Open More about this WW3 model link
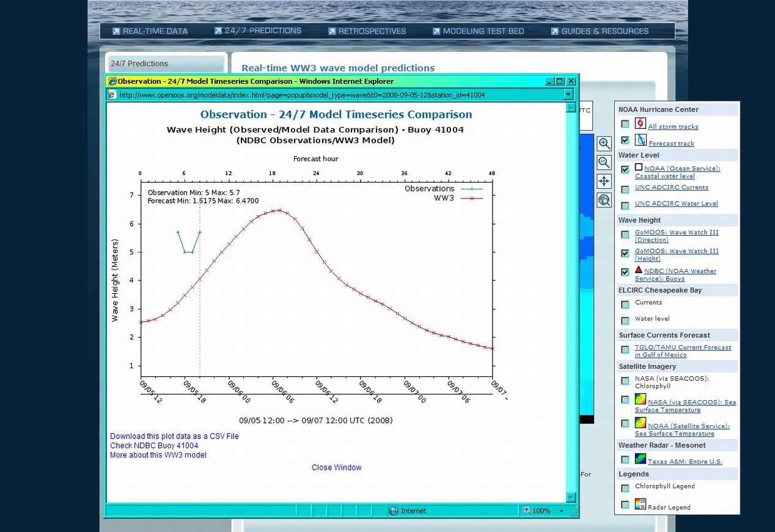Image resolution: width=775 pixels, height=532 pixels. 158,455
